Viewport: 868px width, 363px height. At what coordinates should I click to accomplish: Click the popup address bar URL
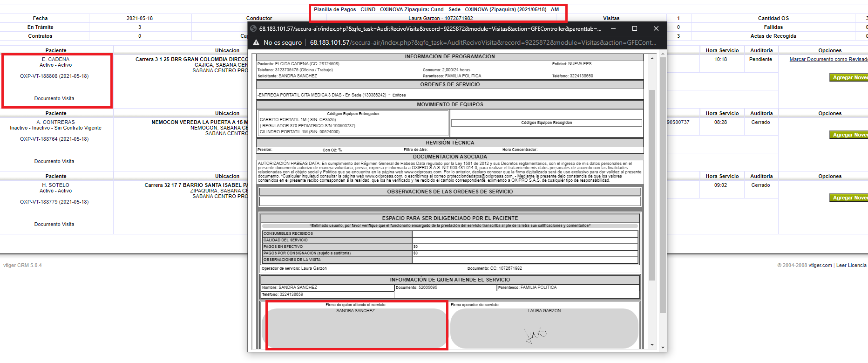coord(483,42)
